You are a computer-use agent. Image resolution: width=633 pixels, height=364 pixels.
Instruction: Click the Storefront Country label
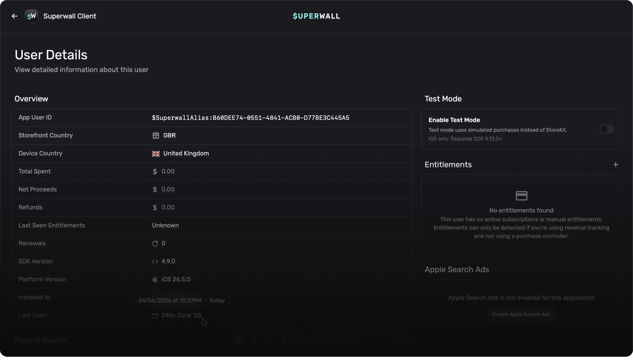(46, 136)
